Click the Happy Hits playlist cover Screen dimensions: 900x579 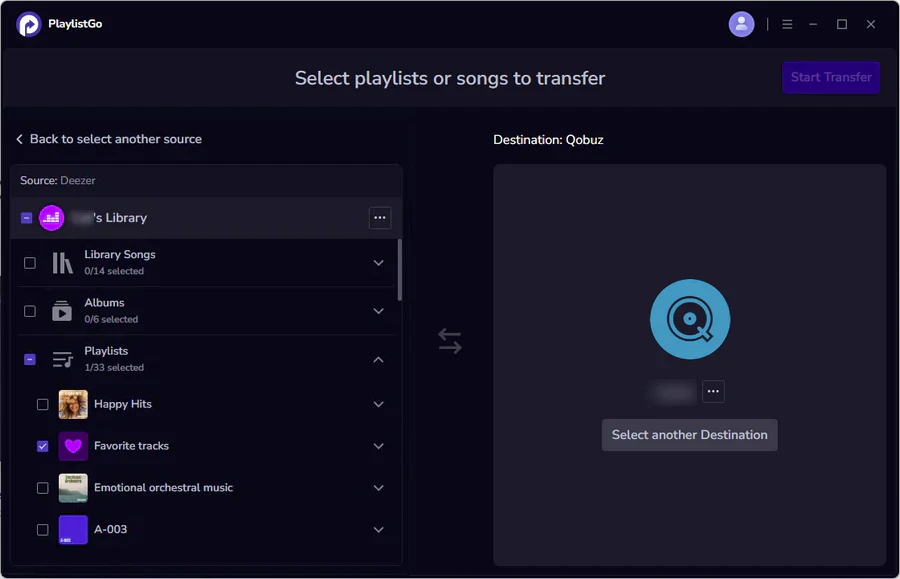click(73, 405)
